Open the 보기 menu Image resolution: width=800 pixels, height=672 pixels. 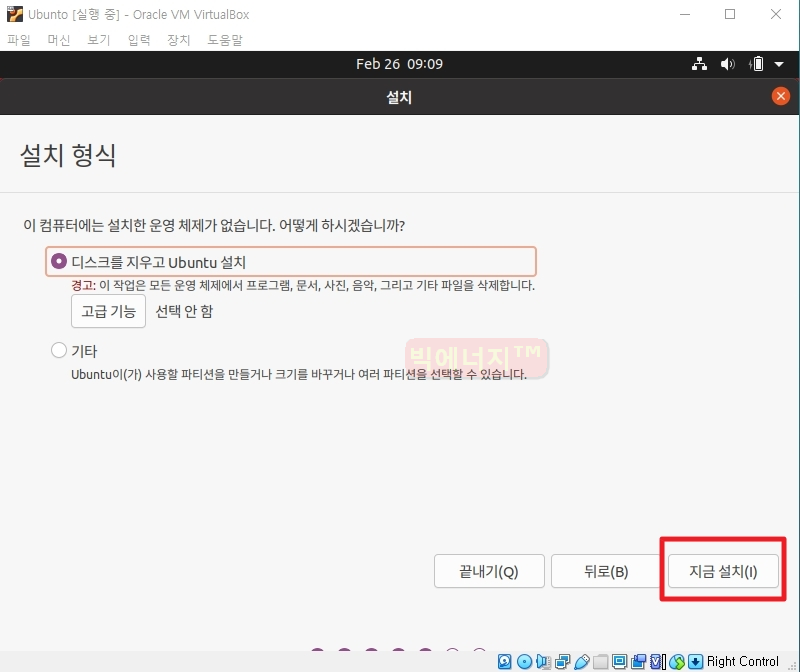tap(99, 40)
